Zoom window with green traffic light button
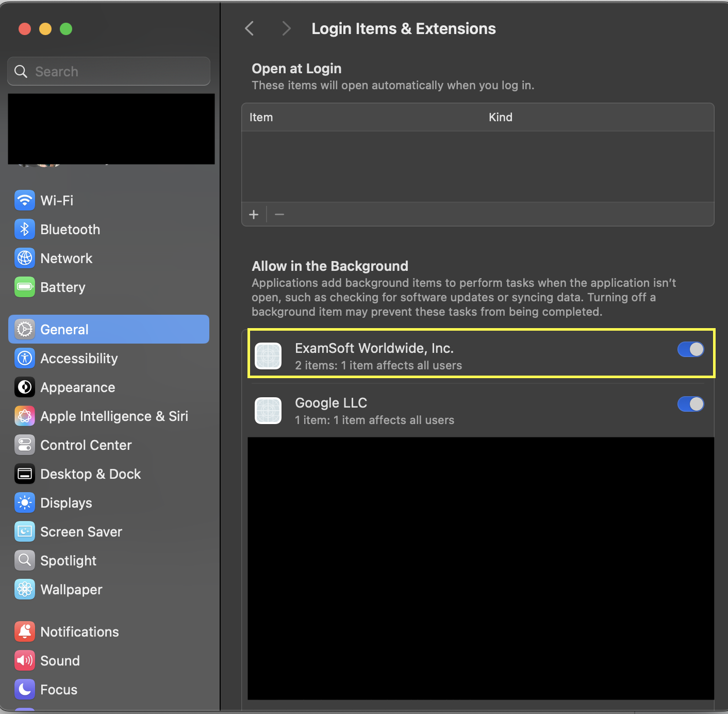The height and width of the screenshot is (714, 728). click(66, 29)
